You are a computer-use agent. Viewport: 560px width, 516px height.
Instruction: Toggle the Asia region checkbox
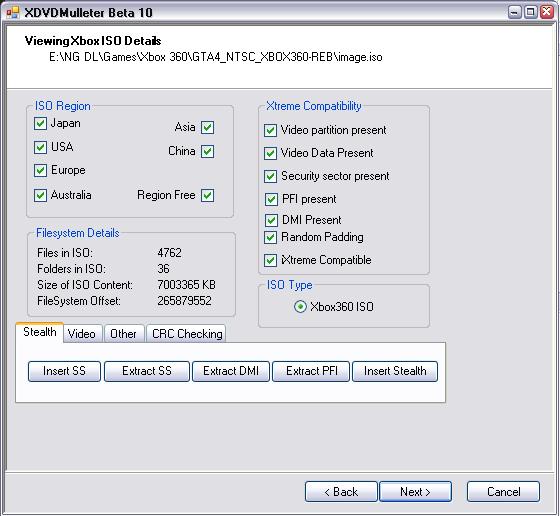pyautogui.click(x=208, y=127)
